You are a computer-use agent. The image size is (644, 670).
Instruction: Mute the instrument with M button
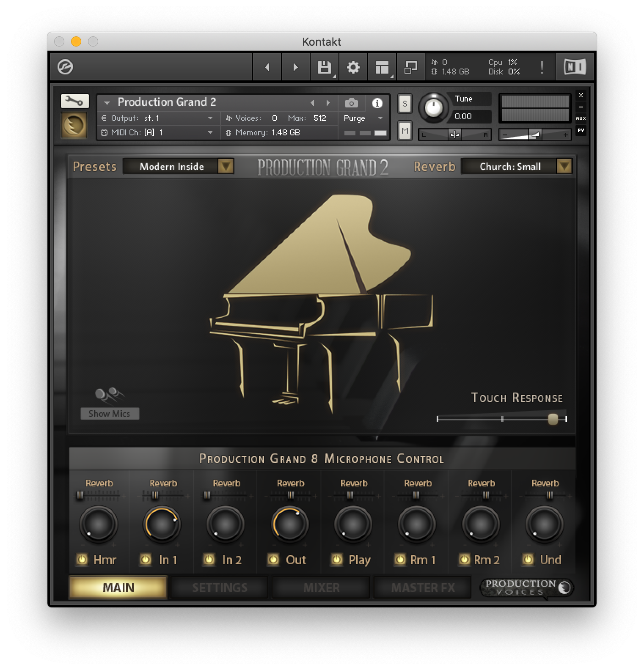pyautogui.click(x=405, y=131)
